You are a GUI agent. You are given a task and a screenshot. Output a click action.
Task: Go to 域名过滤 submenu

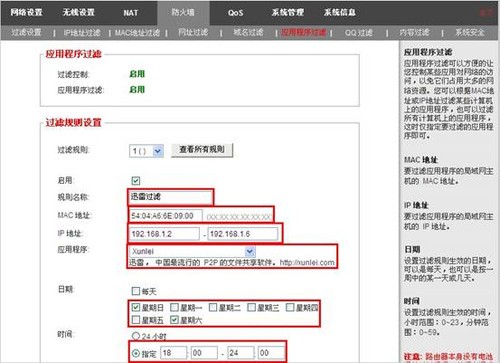tap(248, 32)
